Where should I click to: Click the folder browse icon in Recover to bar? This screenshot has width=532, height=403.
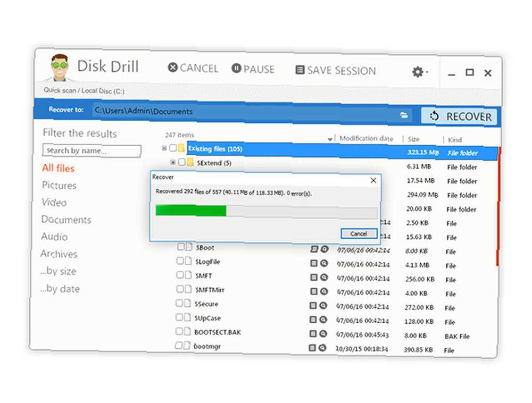point(404,115)
